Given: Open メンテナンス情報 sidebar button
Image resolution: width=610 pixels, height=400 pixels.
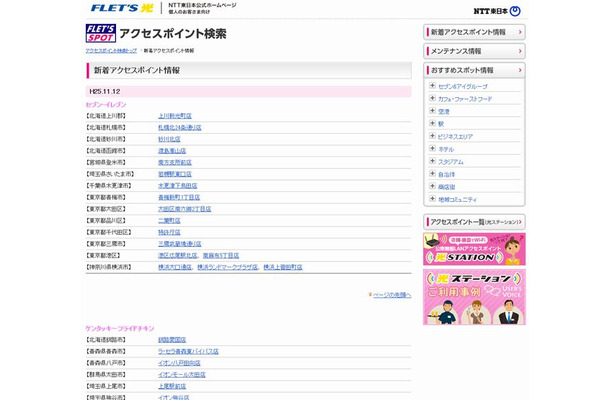Looking at the screenshot, I should (x=474, y=51).
